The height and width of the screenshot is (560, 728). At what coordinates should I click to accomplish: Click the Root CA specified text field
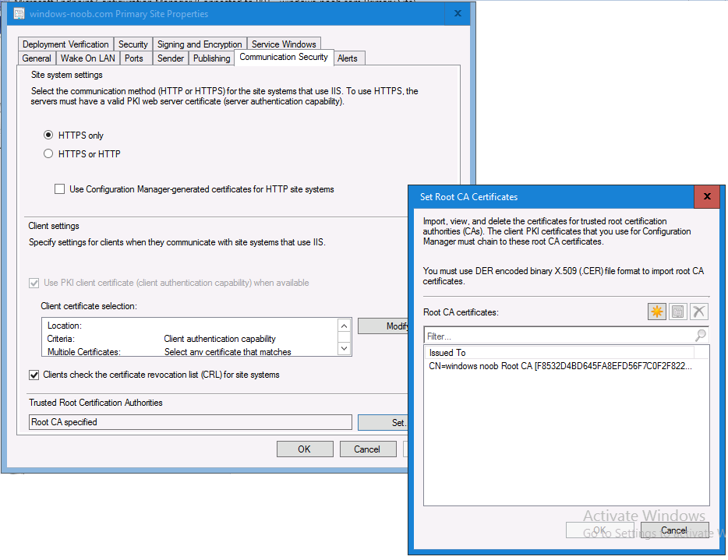pos(190,421)
